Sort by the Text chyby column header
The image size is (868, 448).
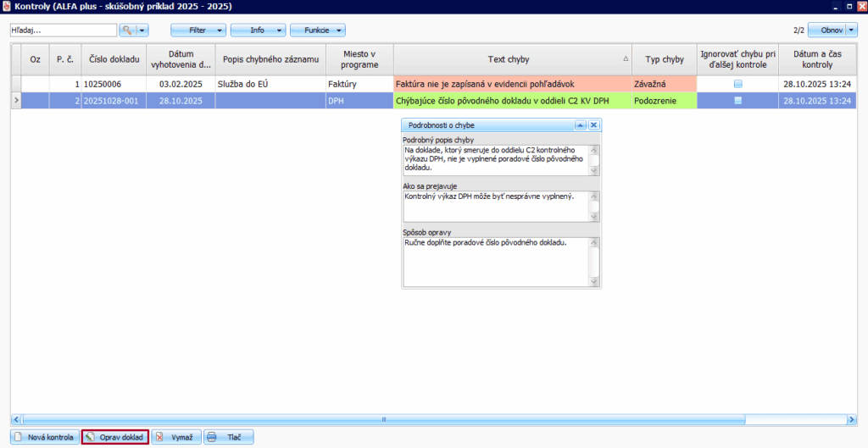point(509,59)
